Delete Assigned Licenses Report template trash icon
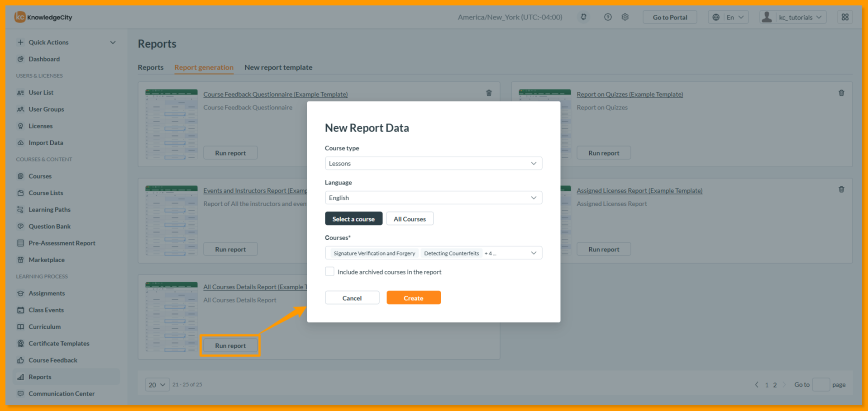Image resolution: width=868 pixels, height=411 pixels. click(x=841, y=189)
